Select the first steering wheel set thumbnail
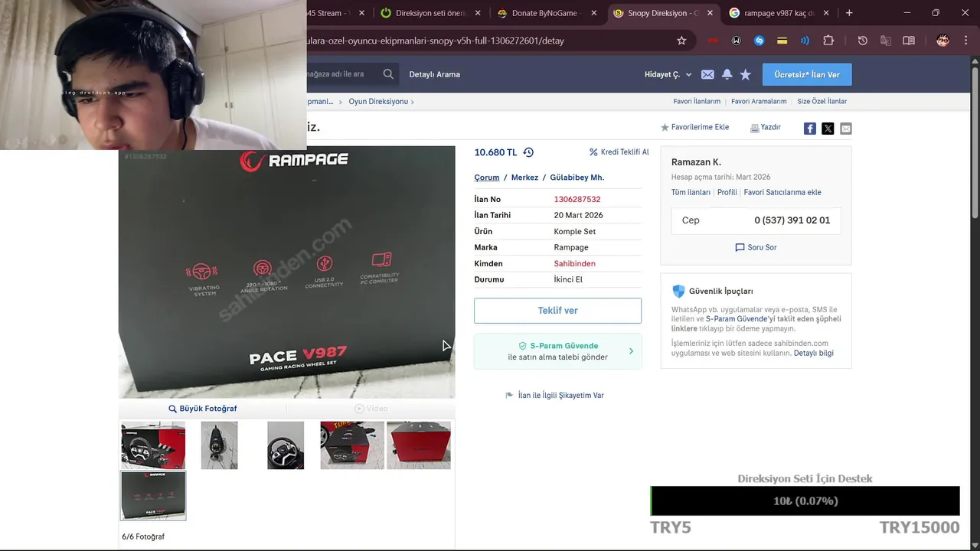 [x=153, y=445]
